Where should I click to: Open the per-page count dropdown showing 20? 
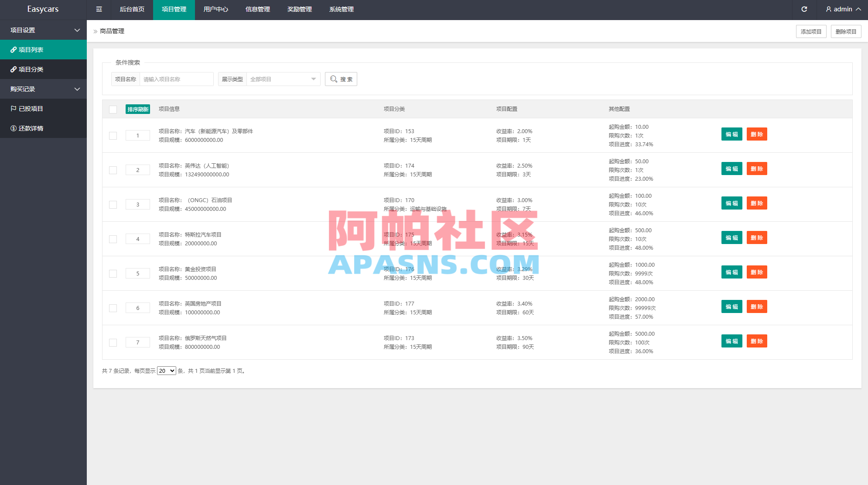pyautogui.click(x=166, y=371)
